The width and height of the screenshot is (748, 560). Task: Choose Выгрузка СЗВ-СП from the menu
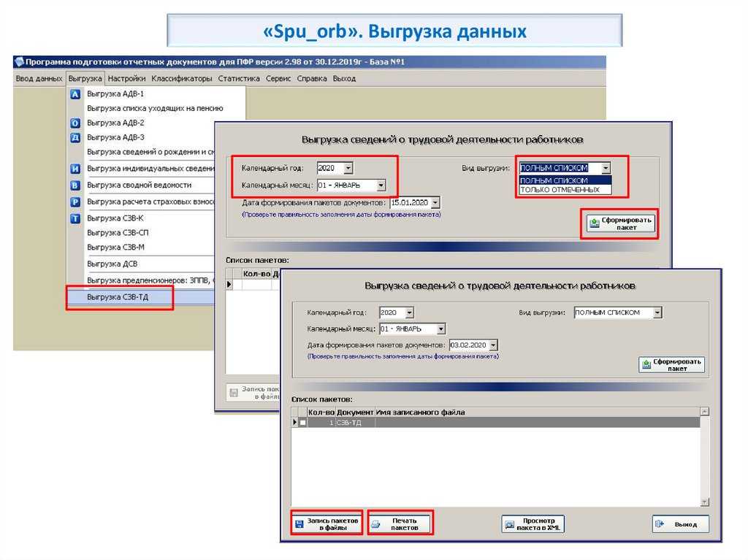pos(118,233)
